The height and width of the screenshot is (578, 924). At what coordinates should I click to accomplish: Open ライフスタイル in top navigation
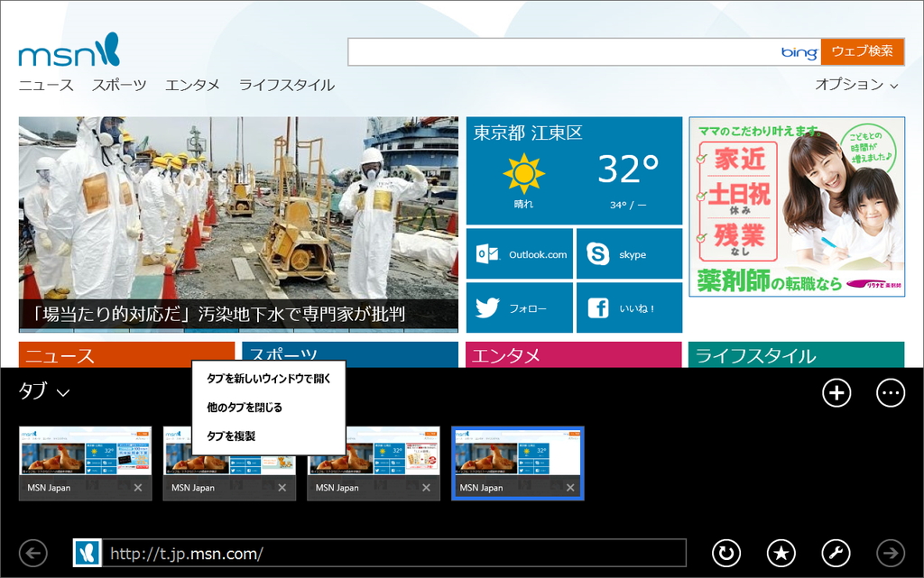[x=287, y=86]
